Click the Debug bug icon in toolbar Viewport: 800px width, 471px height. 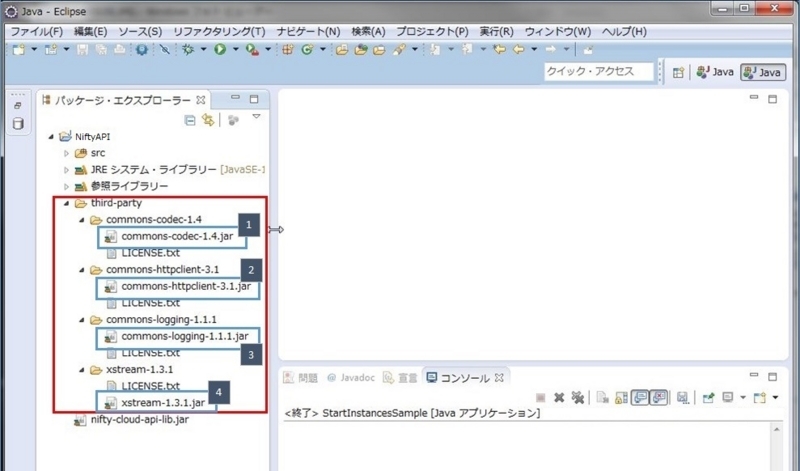188,49
